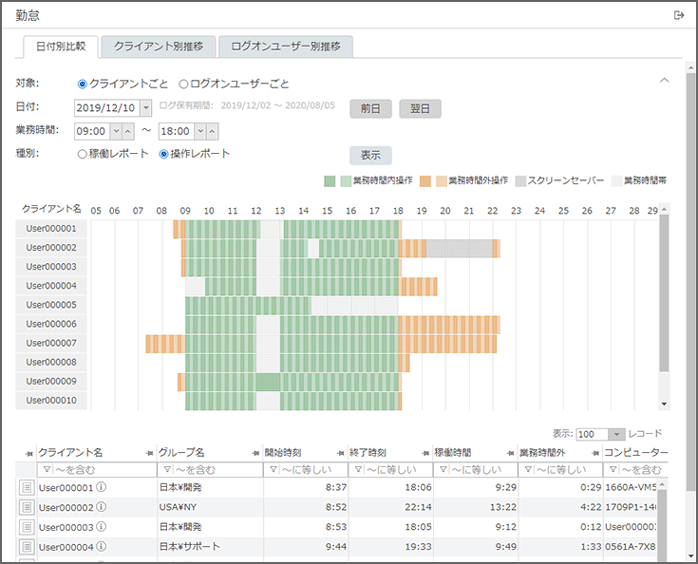Click filter funnel icon under クライアント名 column
The image size is (698, 564).
[x=46, y=470]
